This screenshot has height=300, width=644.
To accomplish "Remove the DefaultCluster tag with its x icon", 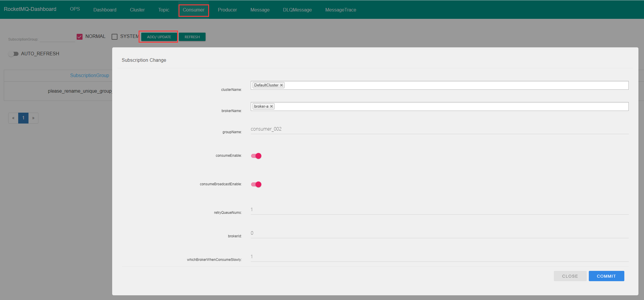I will (x=281, y=85).
